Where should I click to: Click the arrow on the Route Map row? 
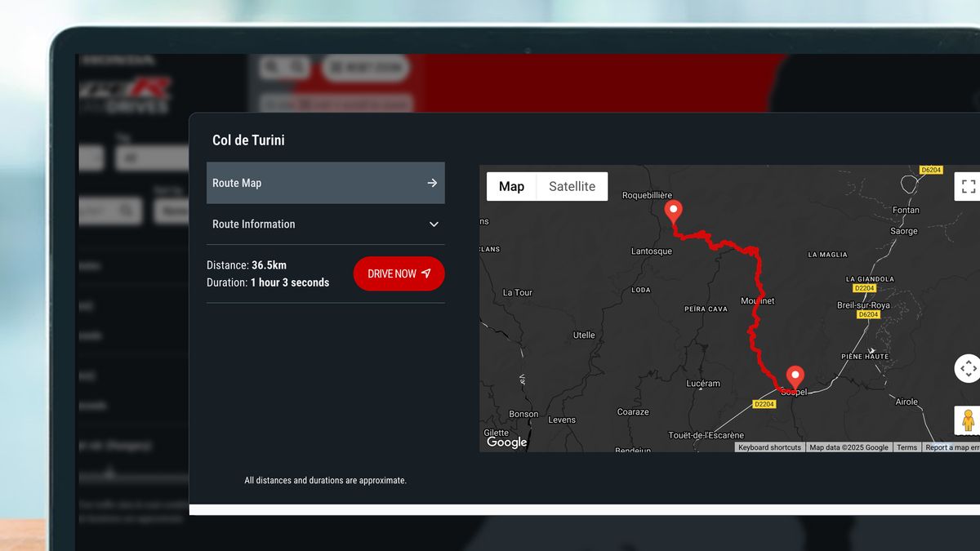tap(432, 183)
